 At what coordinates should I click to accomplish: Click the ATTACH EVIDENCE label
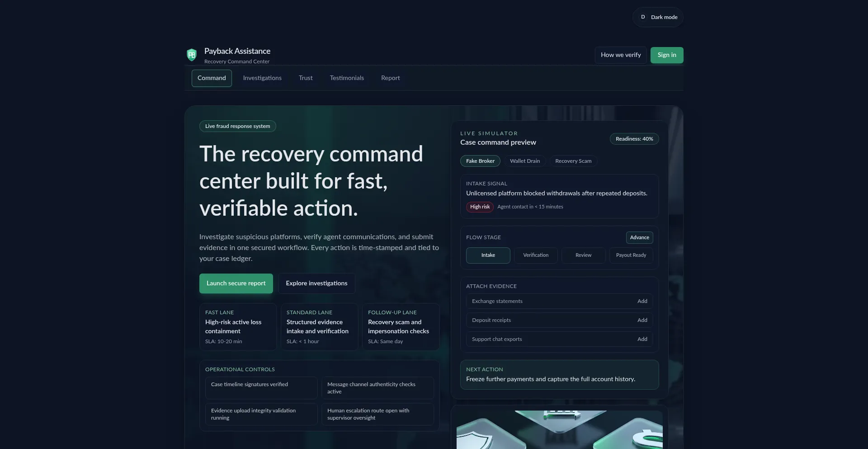pyautogui.click(x=491, y=286)
